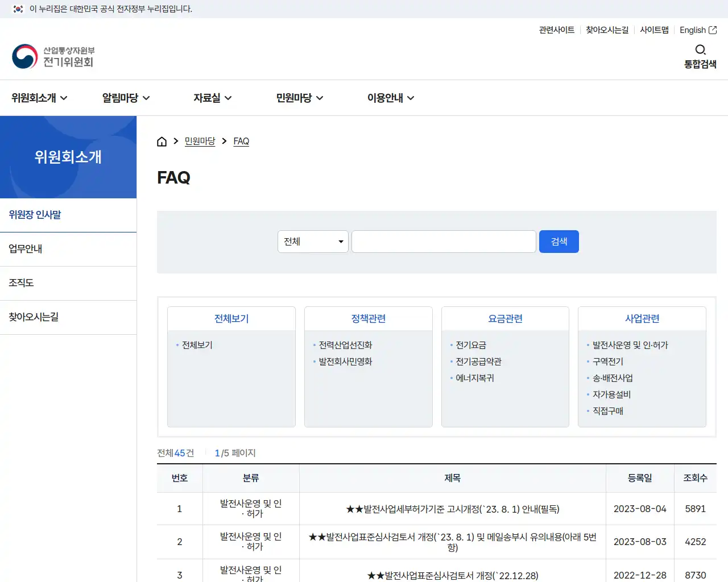Click FAQ in the breadcrumb
The height and width of the screenshot is (582, 728).
coord(241,141)
